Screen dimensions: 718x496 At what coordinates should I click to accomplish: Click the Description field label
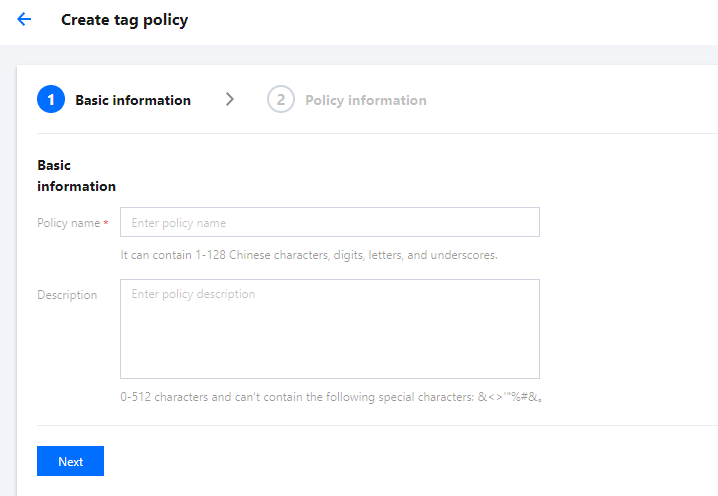click(67, 295)
